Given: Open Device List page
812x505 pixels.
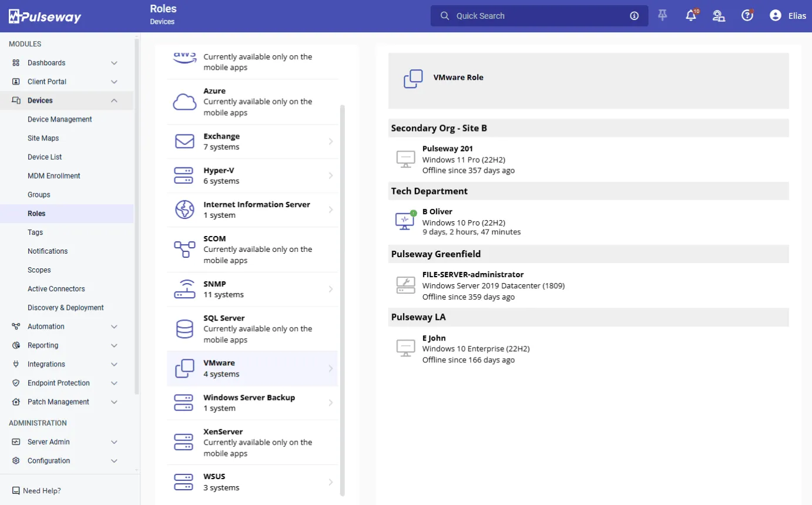Looking at the screenshot, I should (x=45, y=157).
